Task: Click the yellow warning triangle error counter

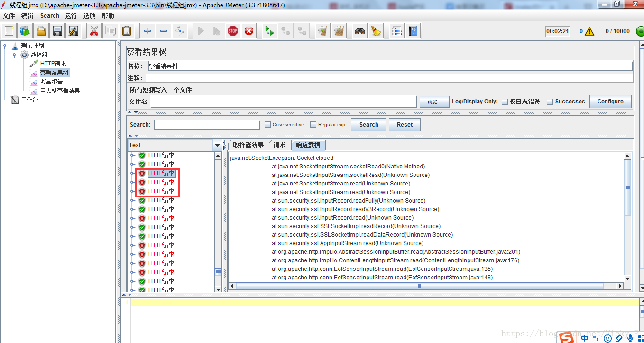Action: pyautogui.click(x=589, y=31)
